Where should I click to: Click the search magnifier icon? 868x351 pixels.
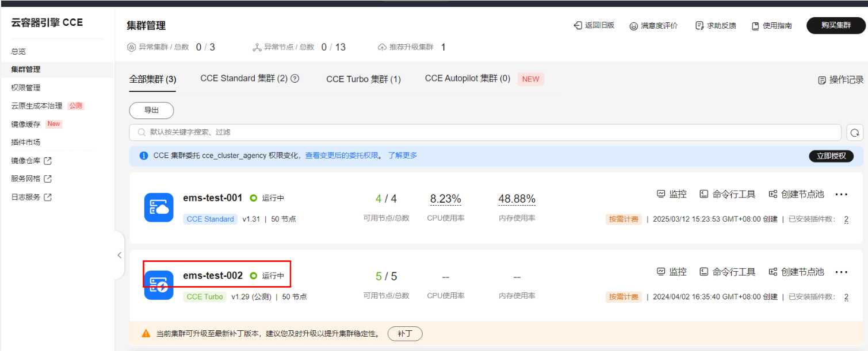142,132
